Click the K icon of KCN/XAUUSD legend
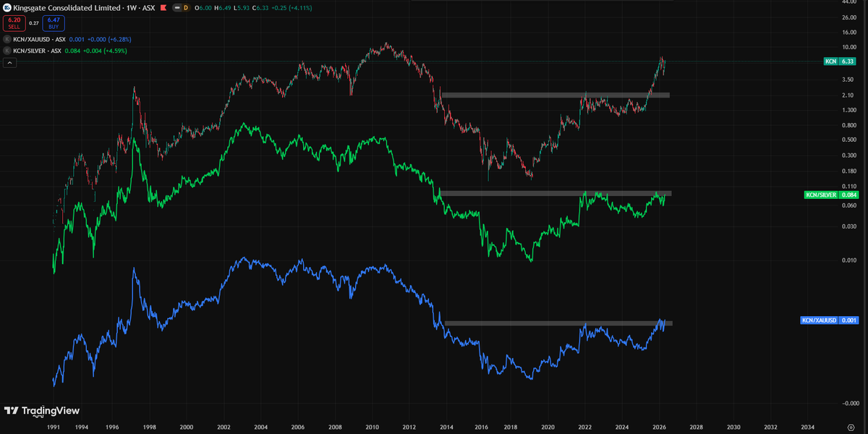868x434 pixels. tap(7, 39)
